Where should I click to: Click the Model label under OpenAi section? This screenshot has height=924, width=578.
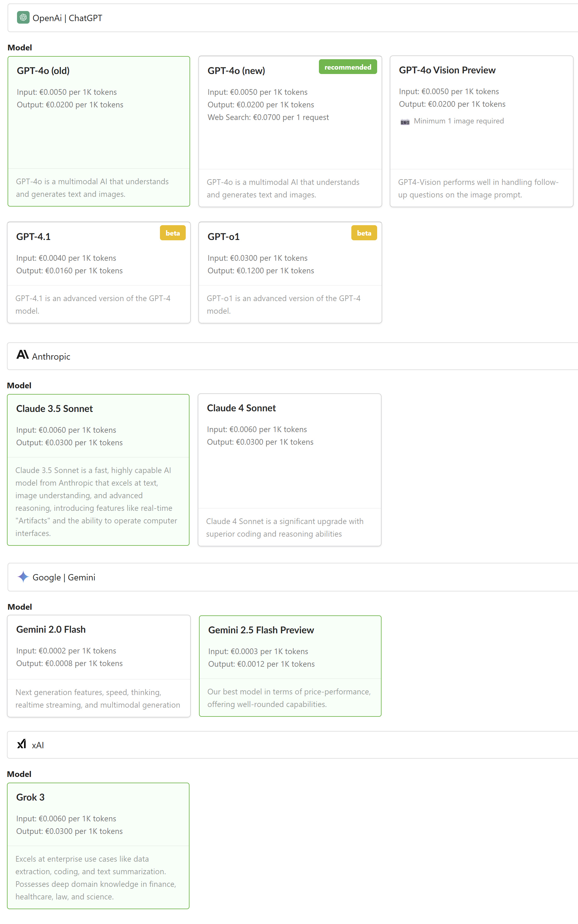coord(20,48)
